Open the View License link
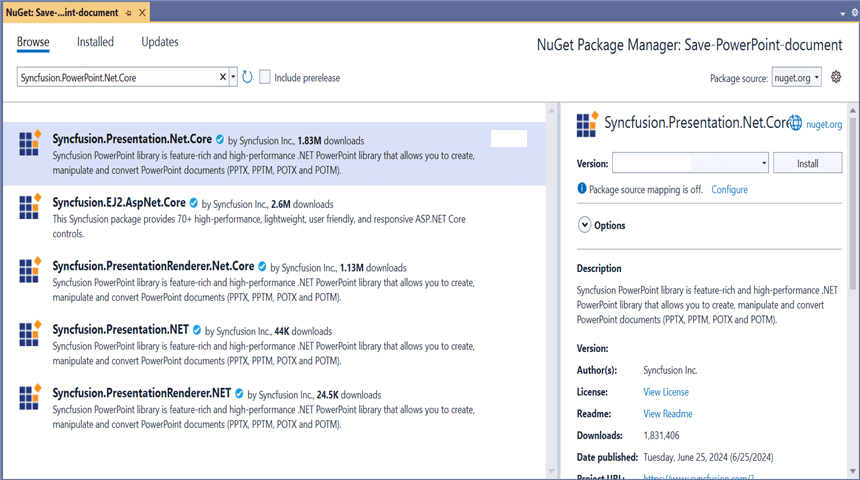The height and width of the screenshot is (480, 860). (666, 392)
